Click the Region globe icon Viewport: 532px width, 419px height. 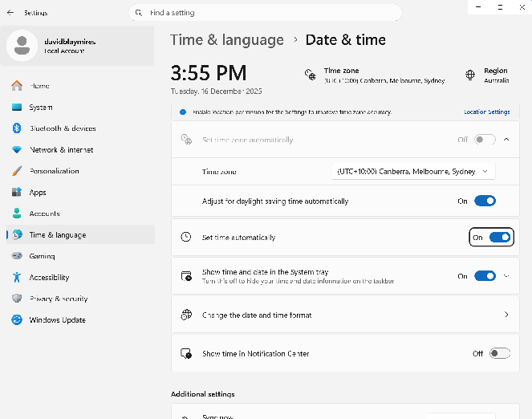[470, 75]
